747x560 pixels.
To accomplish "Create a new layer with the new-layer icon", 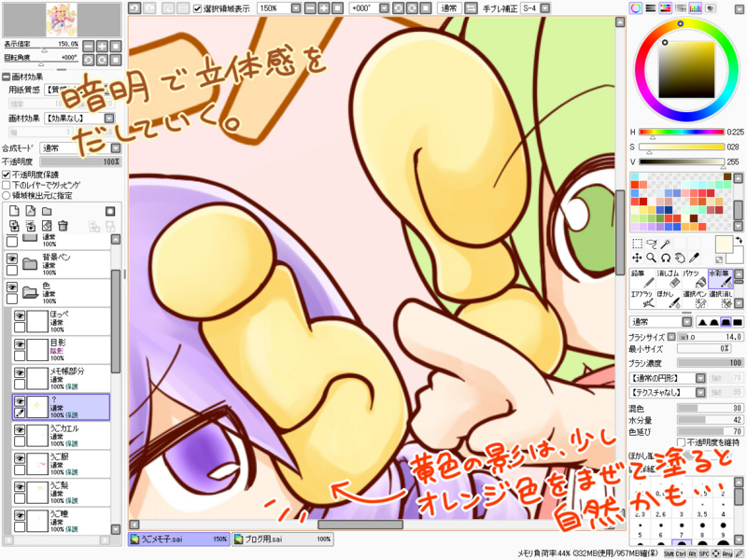I will click(x=13, y=211).
